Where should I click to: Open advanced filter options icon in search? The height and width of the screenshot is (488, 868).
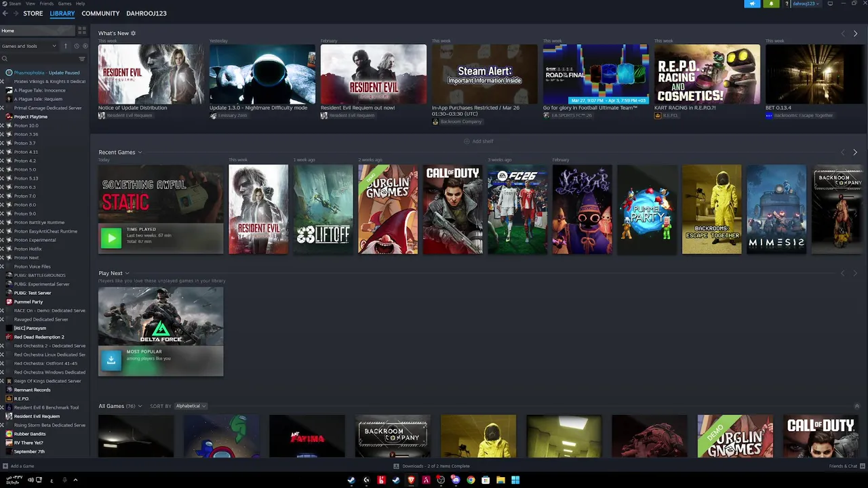82,59
